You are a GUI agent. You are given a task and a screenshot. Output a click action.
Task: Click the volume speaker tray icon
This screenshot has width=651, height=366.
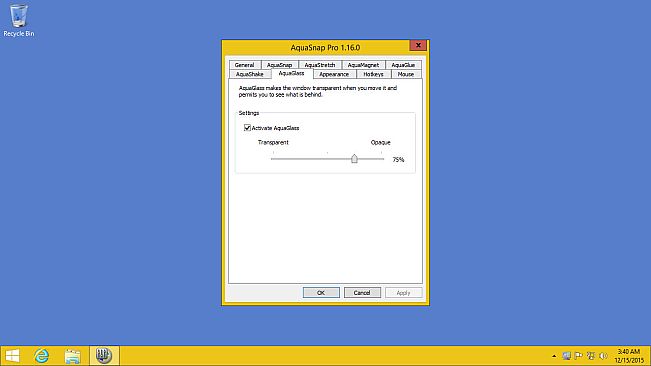(603, 356)
